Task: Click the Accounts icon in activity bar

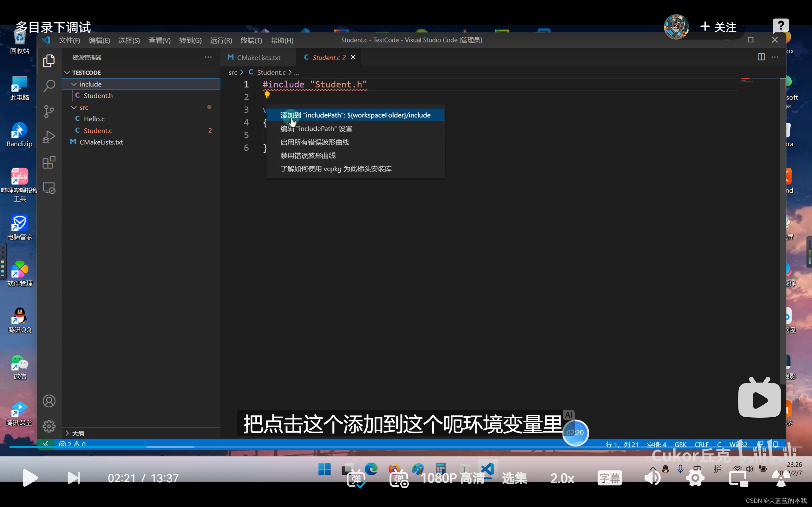Action: click(x=49, y=401)
